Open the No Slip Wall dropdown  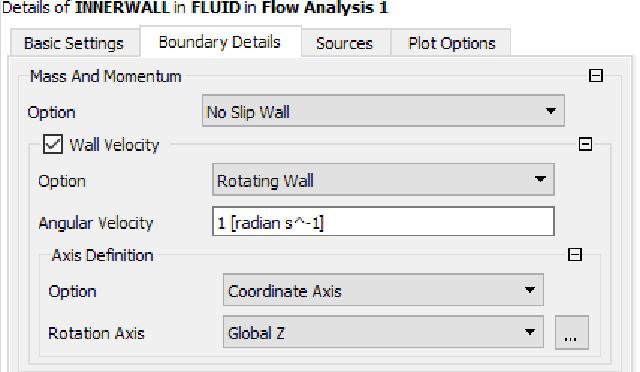coord(383,111)
